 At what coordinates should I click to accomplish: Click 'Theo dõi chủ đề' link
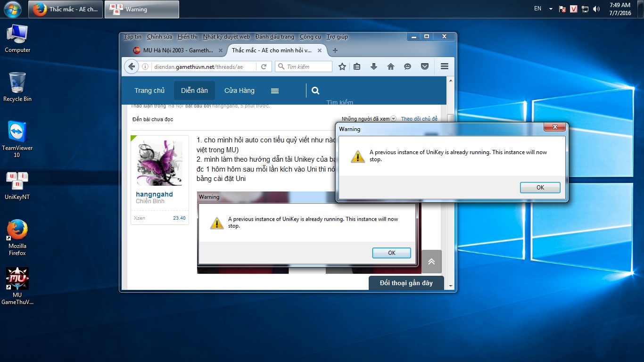click(x=419, y=119)
